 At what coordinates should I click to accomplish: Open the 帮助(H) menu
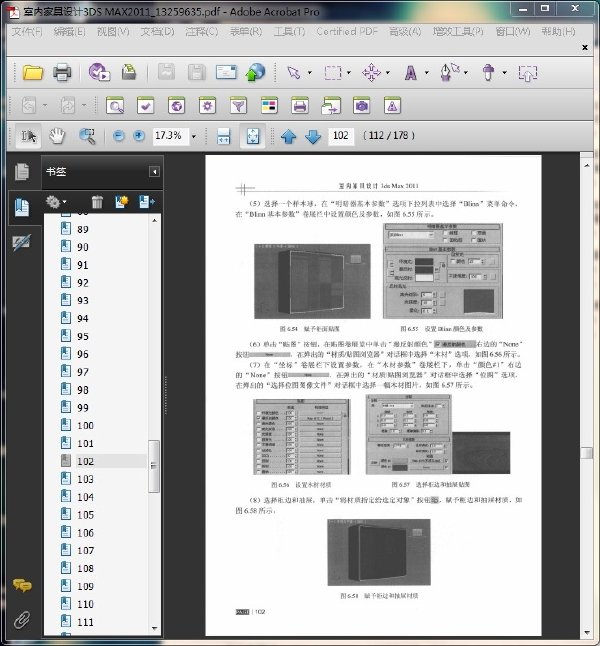(558, 31)
